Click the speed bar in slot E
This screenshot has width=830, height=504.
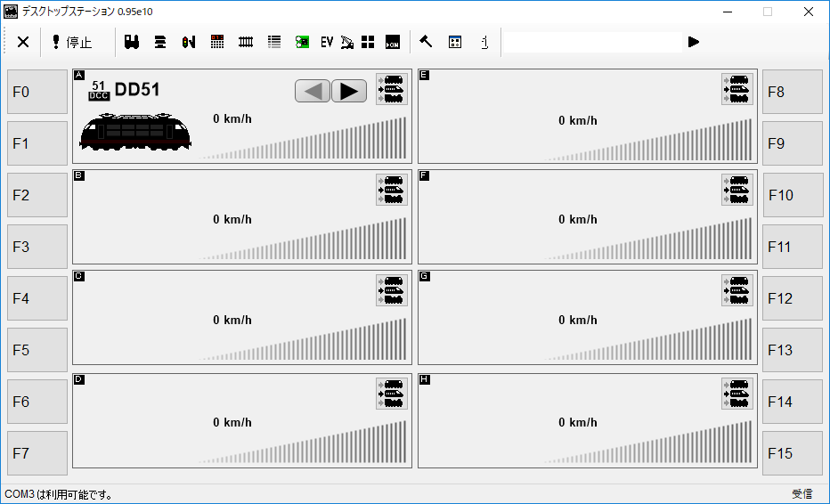click(648, 139)
